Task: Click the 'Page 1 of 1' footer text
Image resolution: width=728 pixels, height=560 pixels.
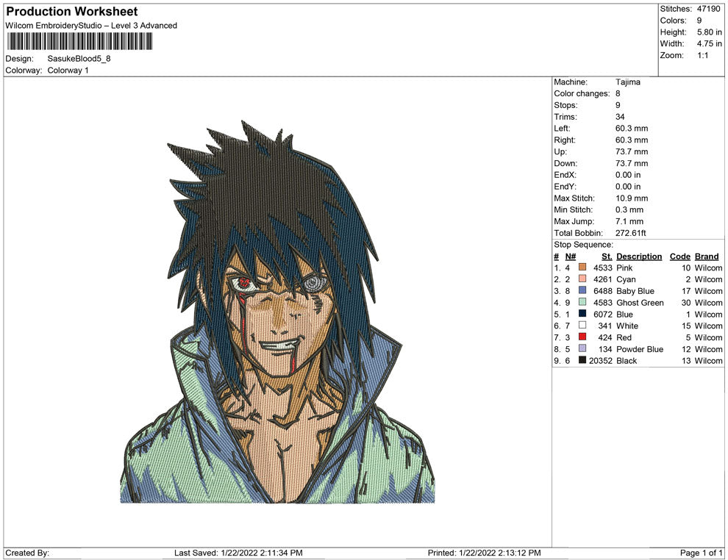Action: coord(701,553)
